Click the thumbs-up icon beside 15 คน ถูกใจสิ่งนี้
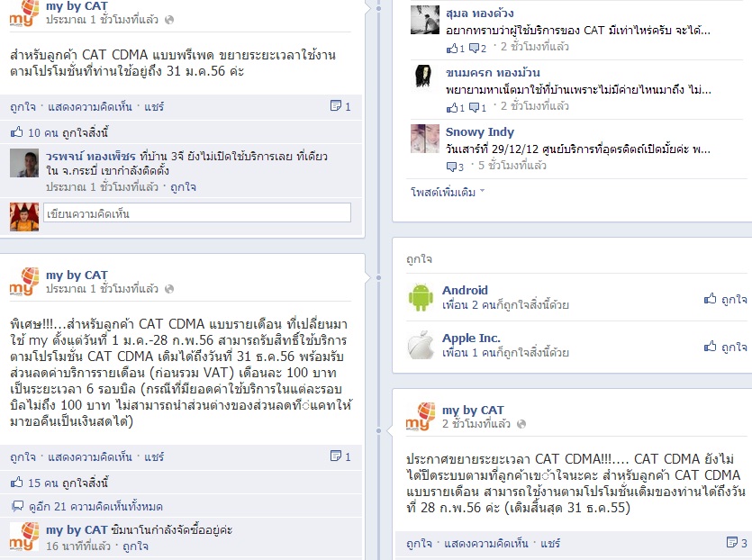 (x=17, y=482)
